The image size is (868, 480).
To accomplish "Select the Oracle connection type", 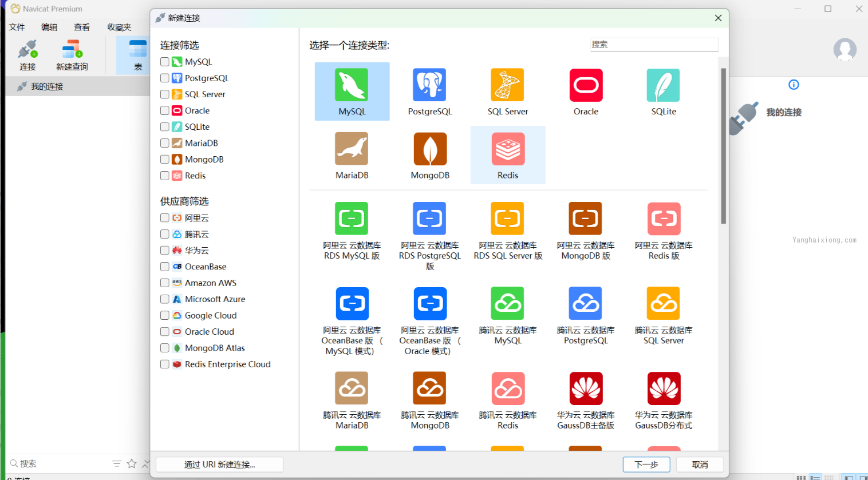I will point(586,85).
